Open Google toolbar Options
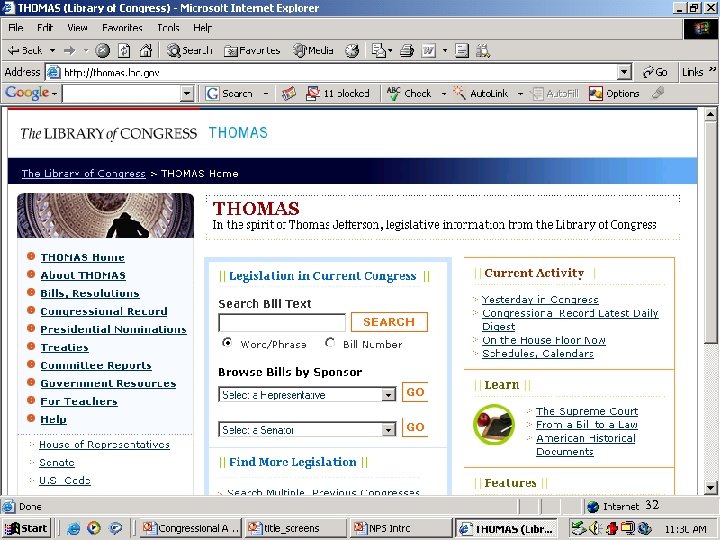This screenshot has width=720, height=540. pyautogui.click(x=614, y=94)
